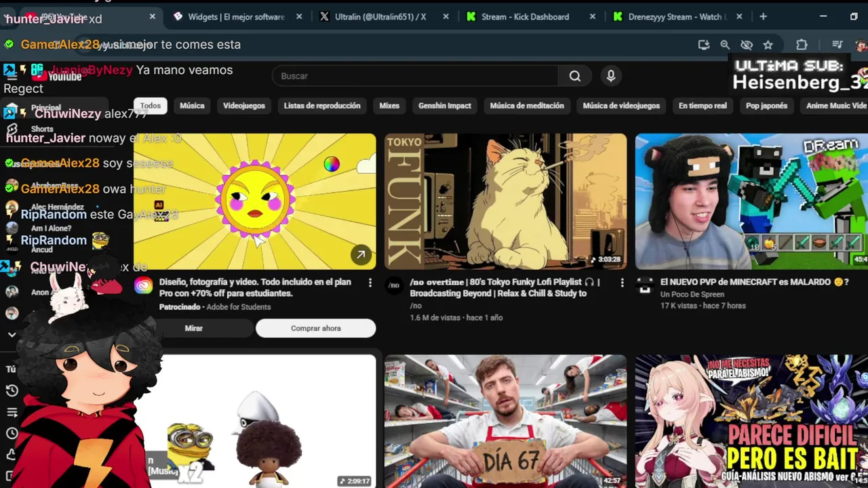Open History clock-arrow icon in sidebar
Screen dimensions: 868x488
pos(12,390)
